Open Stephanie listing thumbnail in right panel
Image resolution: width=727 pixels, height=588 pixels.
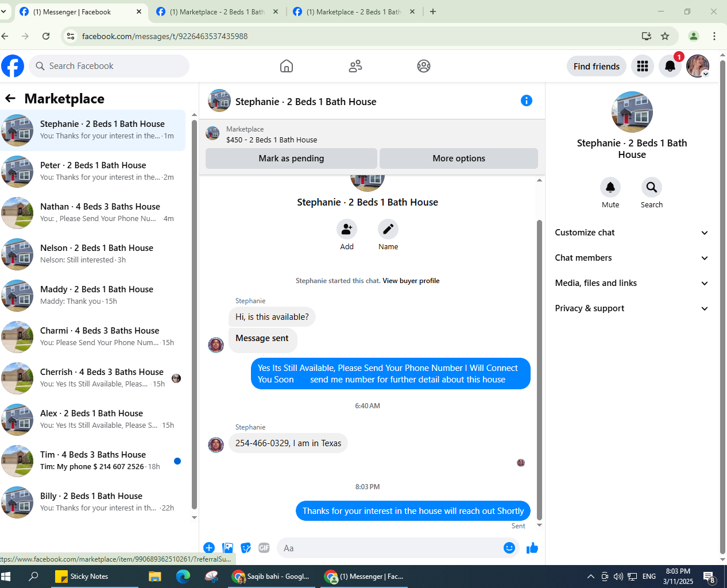632,112
